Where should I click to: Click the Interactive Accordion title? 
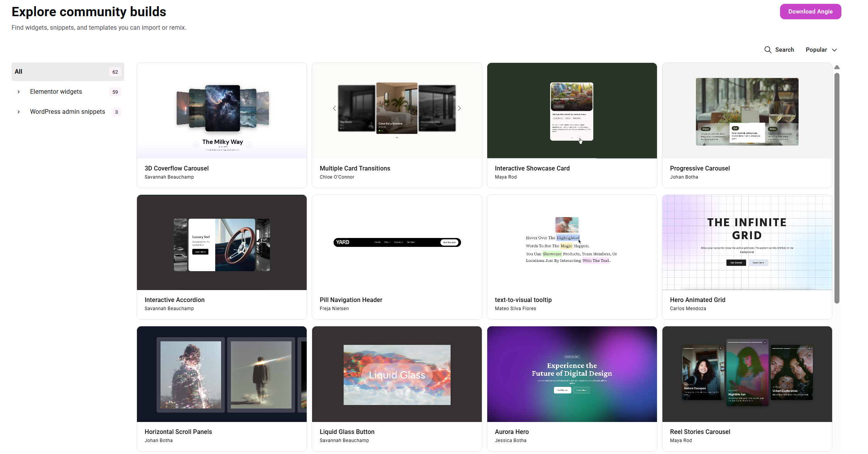pos(175,300)
